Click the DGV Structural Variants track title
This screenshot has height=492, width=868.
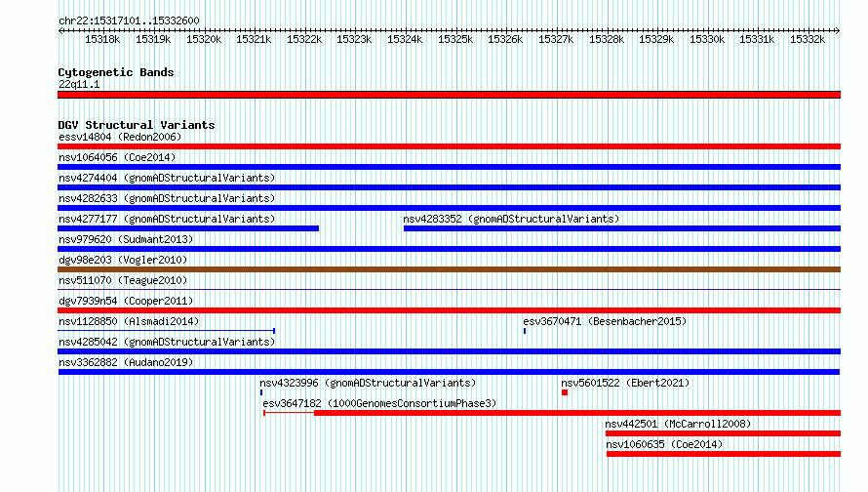pyautogui.click(x=137, y=125)
